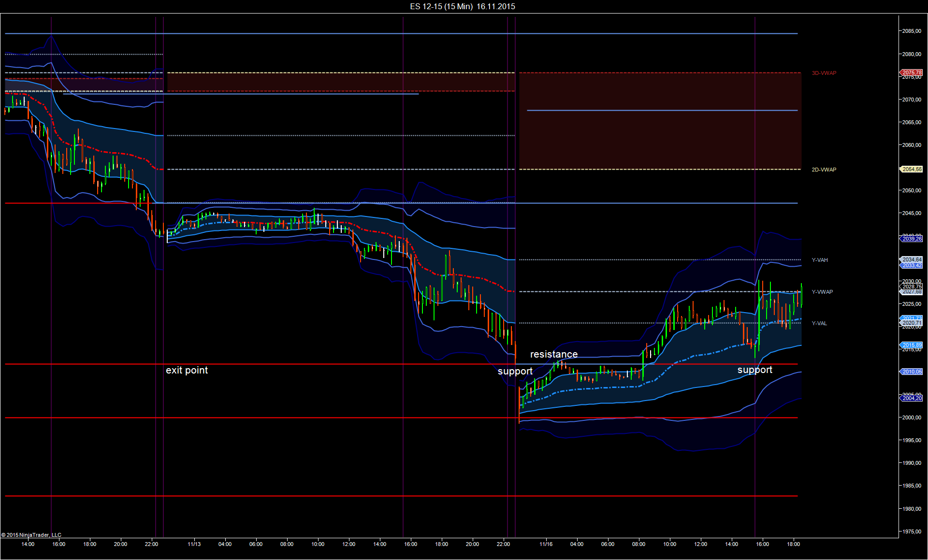928x560 pixels.
Task: Click the Y-VAH level label
Action: click(x=820, y=260)
